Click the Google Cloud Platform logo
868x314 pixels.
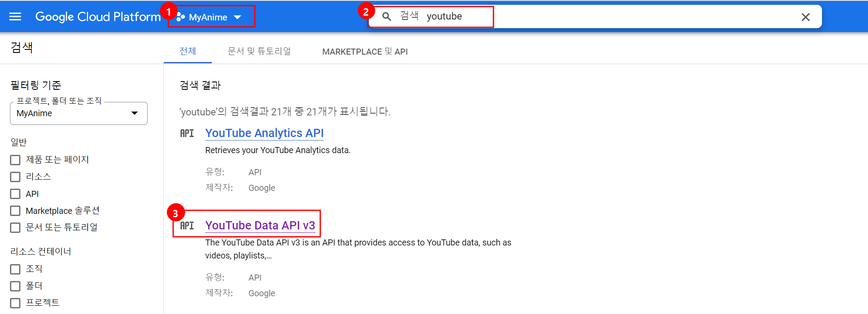pos(98,16)
